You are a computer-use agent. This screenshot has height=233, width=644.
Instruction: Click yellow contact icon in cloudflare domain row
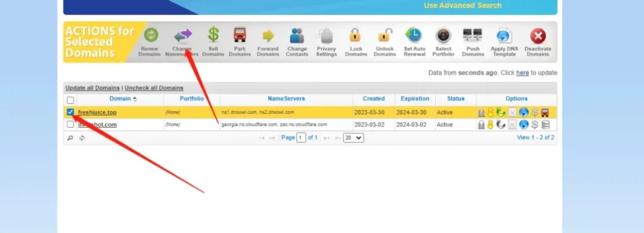click(x=490, y=125)
